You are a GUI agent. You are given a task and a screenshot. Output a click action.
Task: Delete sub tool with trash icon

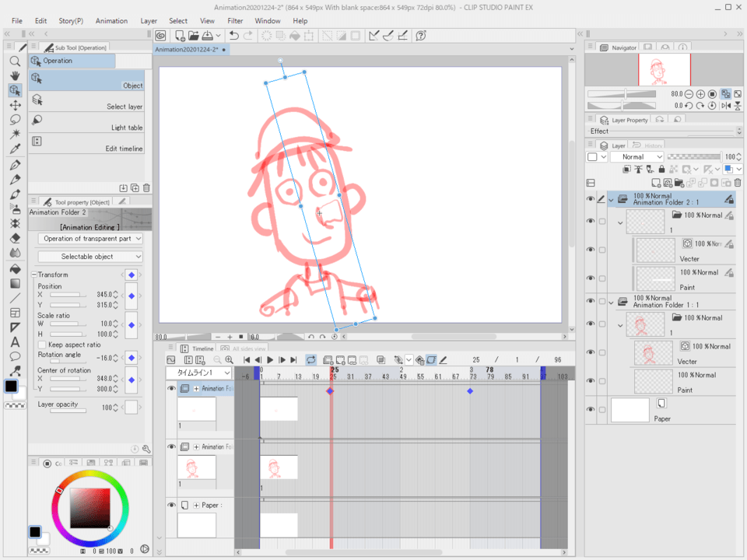pyautogui.click(x=146, y=187)
